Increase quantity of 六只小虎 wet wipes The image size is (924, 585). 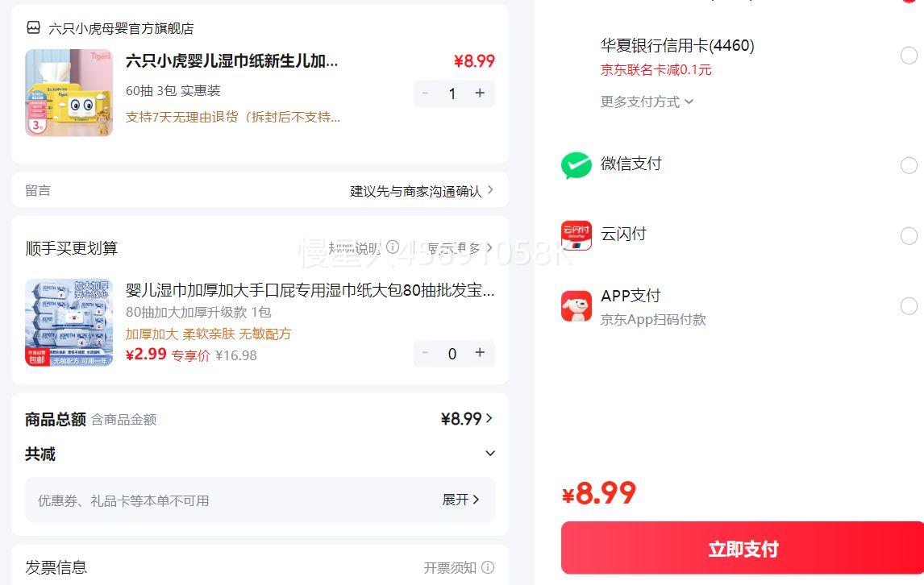click(480, 93)
